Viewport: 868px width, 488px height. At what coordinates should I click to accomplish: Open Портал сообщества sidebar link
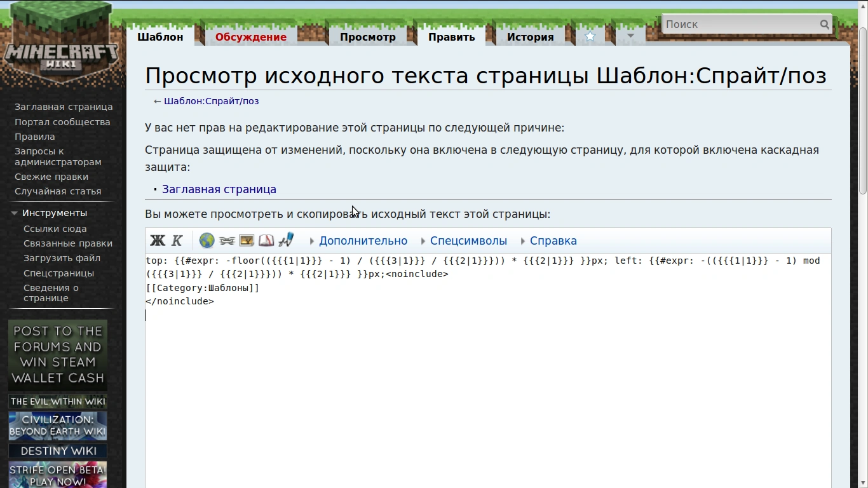click(x=62, y=122)
